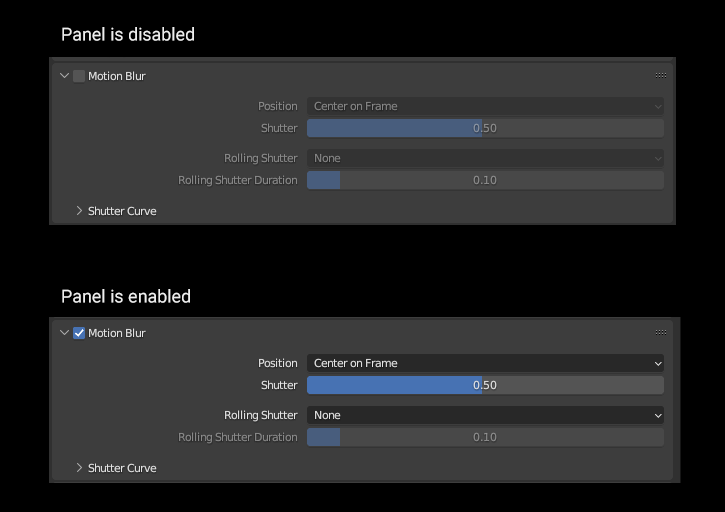Click Shutter Curve label in enabled panel
Image resolution: width=725 pixels, height=512 pixels.
point(122,468)
